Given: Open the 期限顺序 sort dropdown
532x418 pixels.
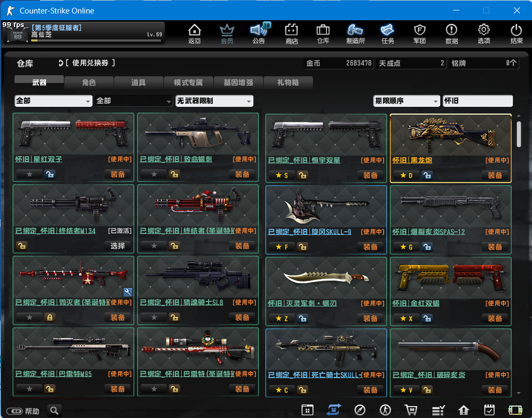Looking at the screenshot, I should 406,101.
